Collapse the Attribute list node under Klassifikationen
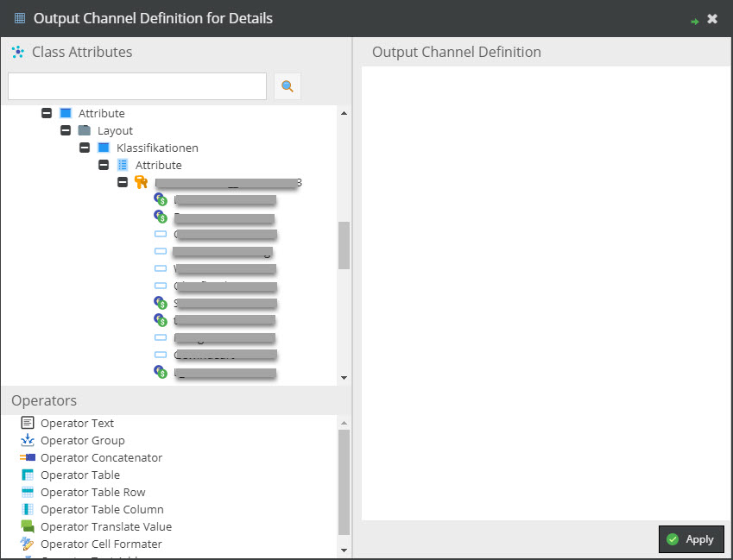Viewport: 733px width, 560px height. (x=104, y=165)
